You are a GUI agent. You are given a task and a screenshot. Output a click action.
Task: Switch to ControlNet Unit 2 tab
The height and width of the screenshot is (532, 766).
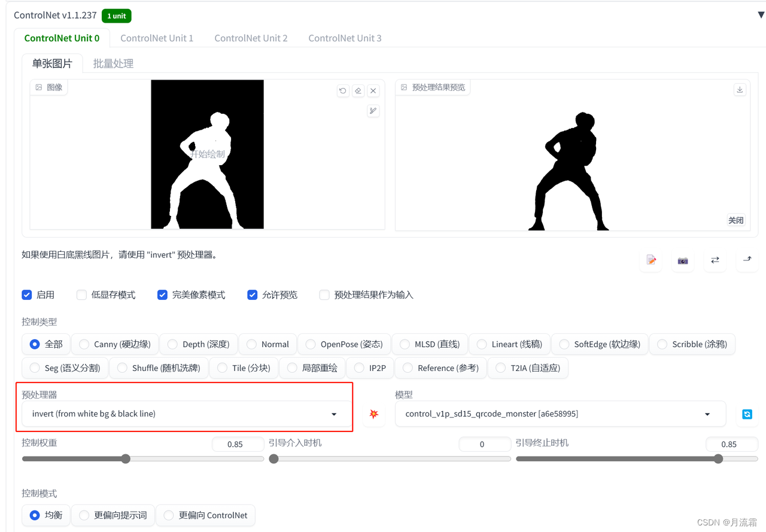coord(251,38)
